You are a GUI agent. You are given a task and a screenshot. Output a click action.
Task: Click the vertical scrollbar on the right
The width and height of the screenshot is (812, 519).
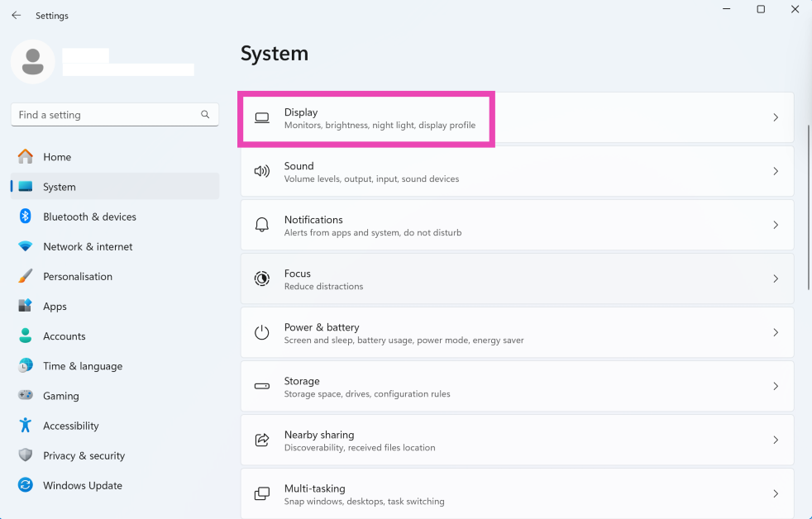pos(808,207)
